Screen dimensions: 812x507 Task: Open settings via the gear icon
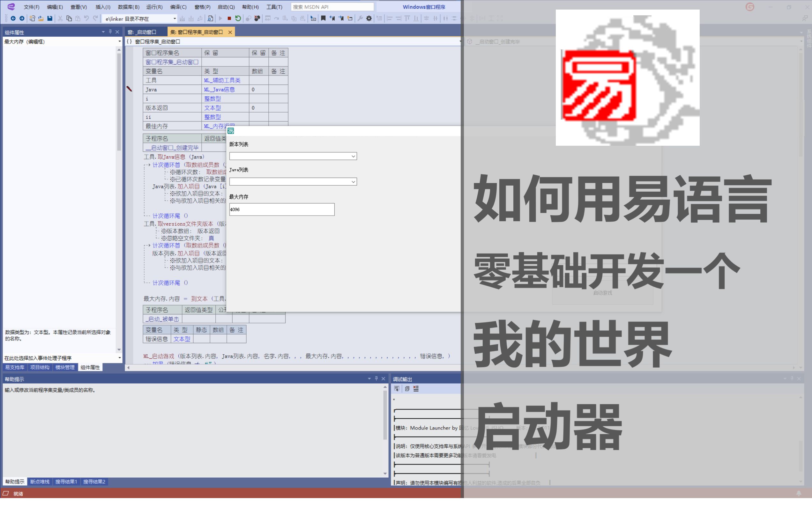point(369,18)
